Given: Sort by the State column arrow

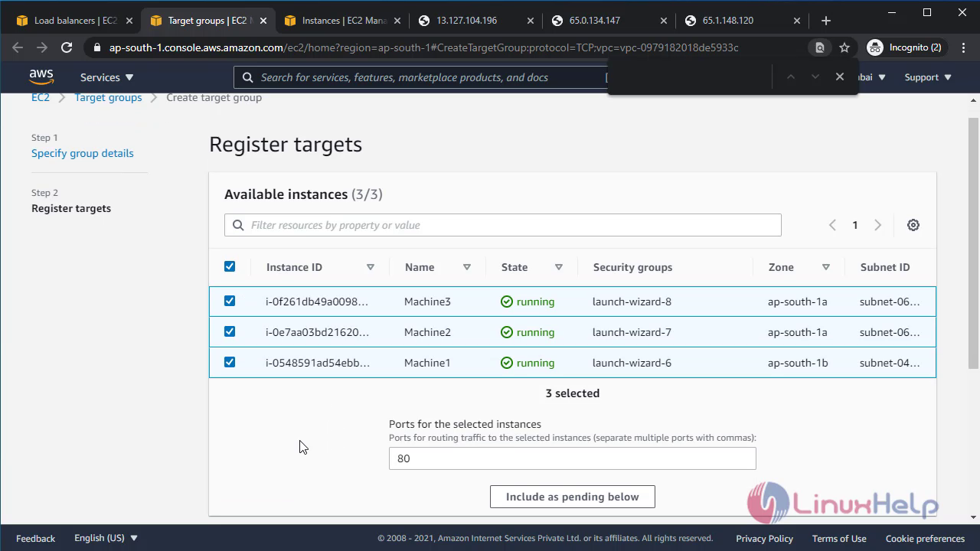Looking at the screenshot, I should [559, 267].
